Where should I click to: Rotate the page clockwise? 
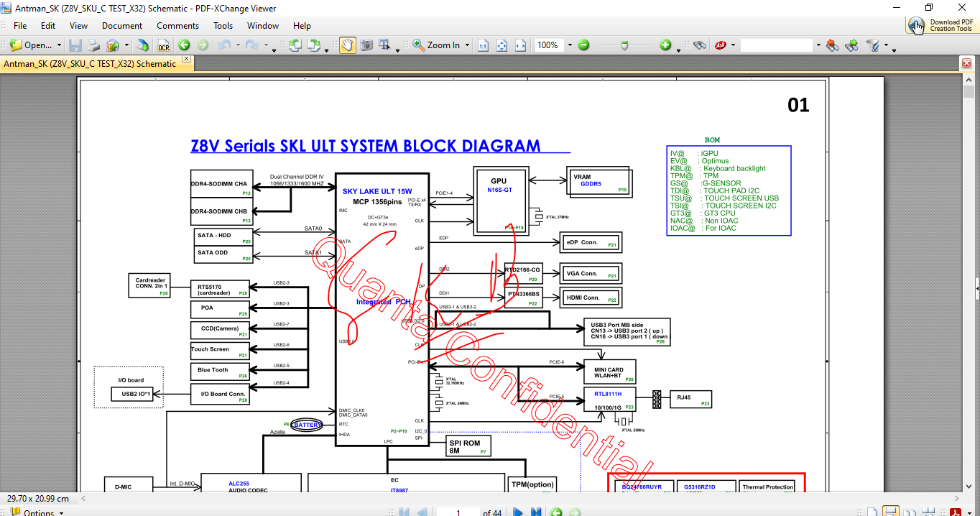tap(314, 45)
